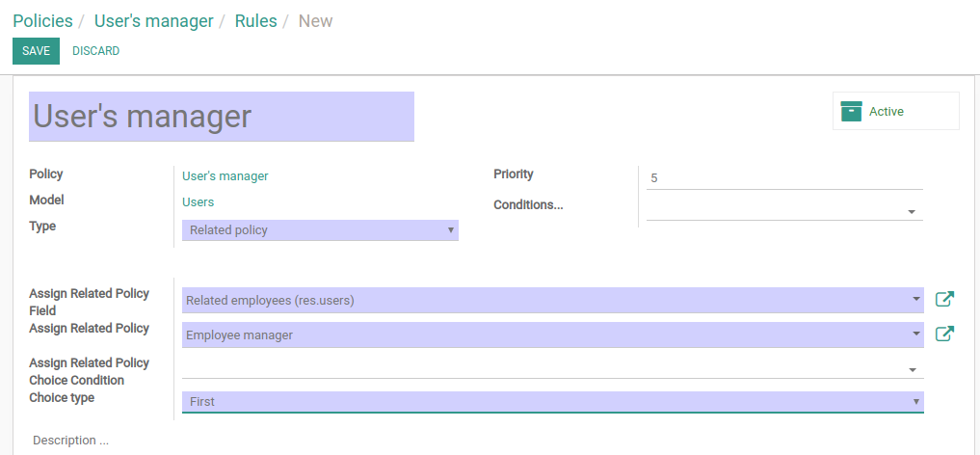The width and height of the screenshot is (980, 455).
Task: Expand the Type Related policy dropdown
Action: [x=320, y=230]
